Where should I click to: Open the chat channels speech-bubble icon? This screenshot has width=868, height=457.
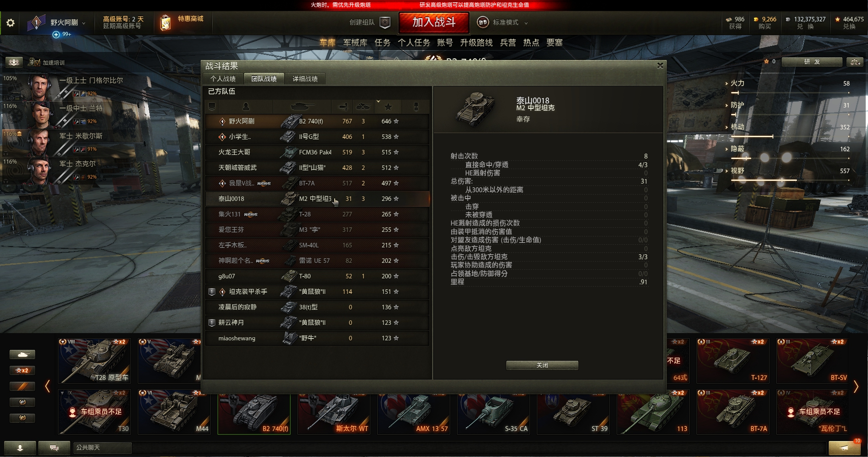click(x=54, y=448)
